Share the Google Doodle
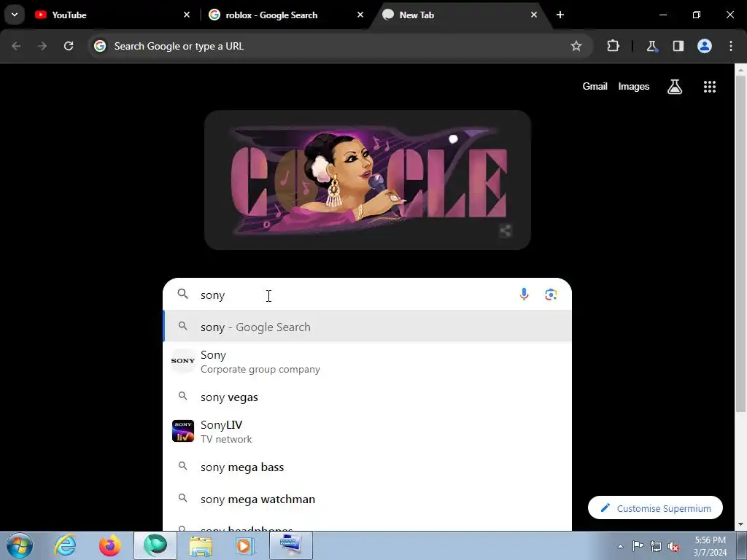Image resolution: width=747 pixels, height=560 pixels. tap(505, 231)
